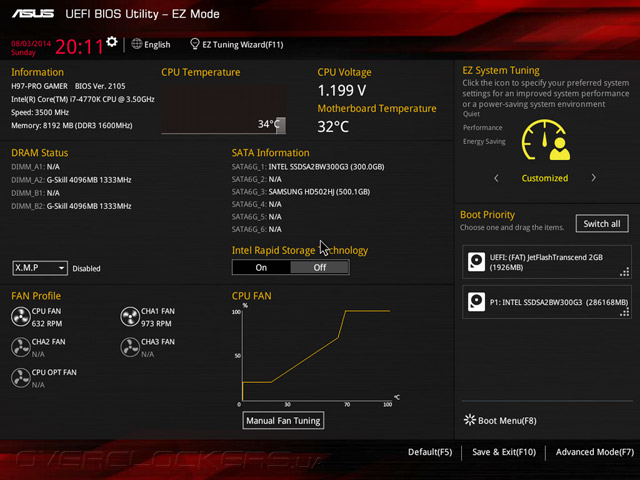
Task: Open Boot Menu(F8)
Action: (507, 420)
